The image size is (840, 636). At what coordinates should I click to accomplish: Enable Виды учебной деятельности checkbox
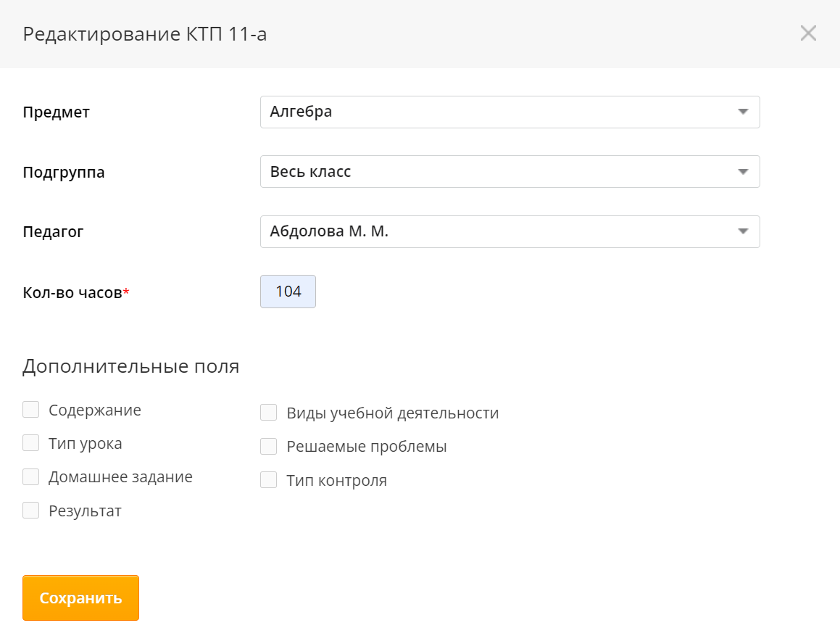[269, 413]
